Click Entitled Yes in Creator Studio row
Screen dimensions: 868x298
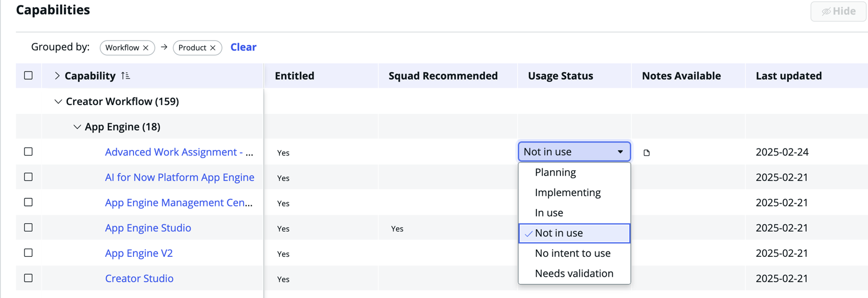point(283,279)
